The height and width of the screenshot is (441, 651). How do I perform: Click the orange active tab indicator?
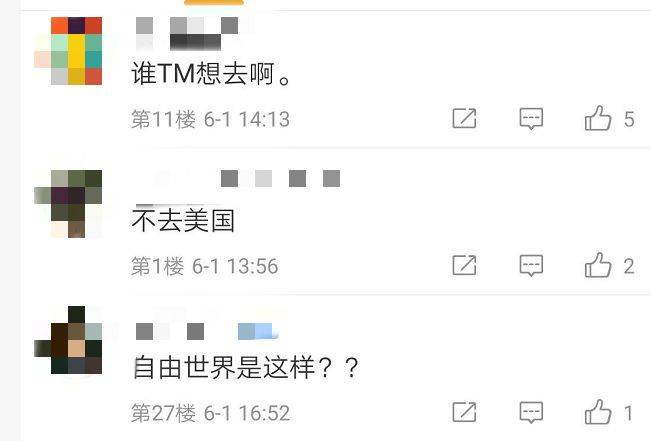point(214,2)
